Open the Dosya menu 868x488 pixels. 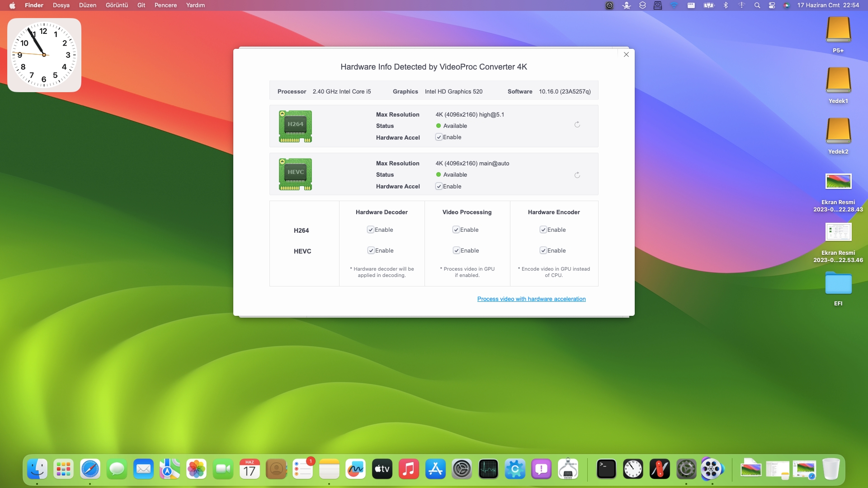[61, 5]
